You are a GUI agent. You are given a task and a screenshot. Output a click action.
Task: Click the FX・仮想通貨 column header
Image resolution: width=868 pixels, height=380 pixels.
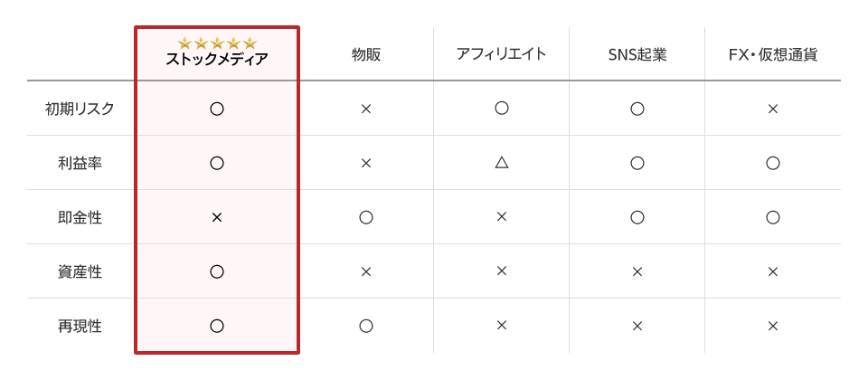click(x=773, y=54)
